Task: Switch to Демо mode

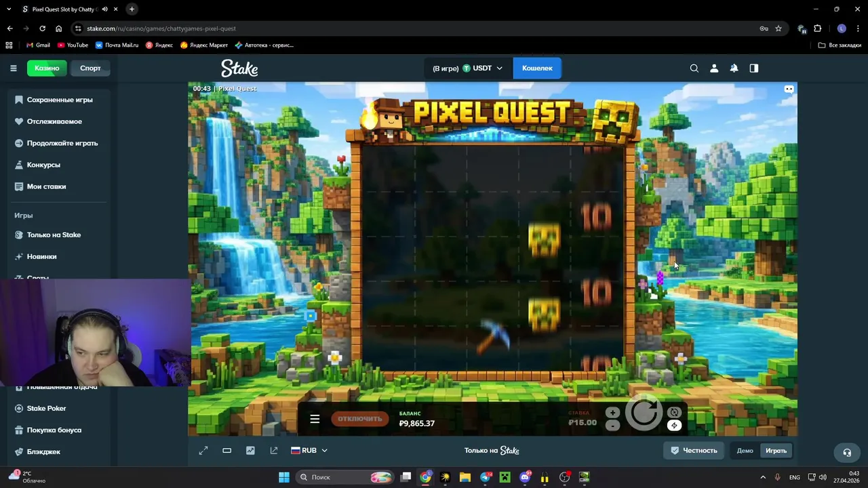Action: point(745,451)
